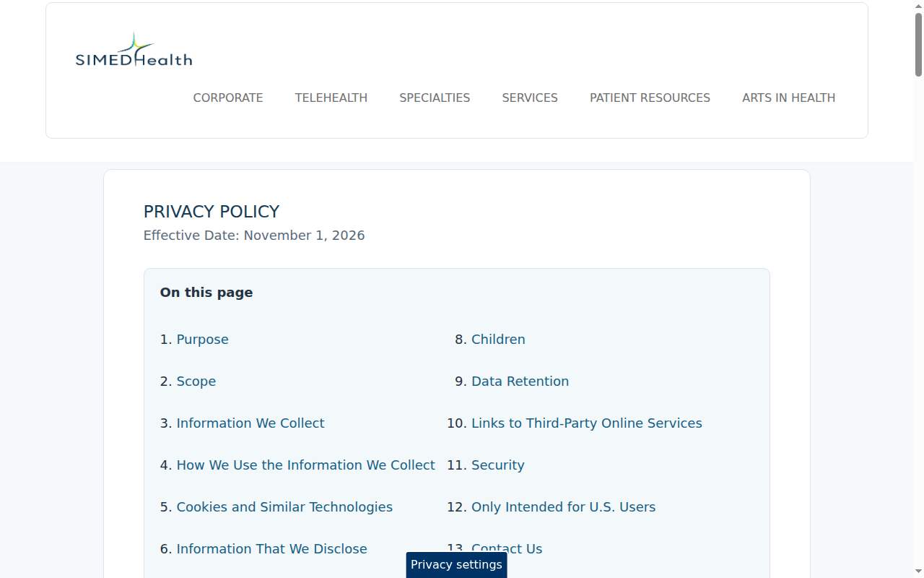Jump to the Purpose section
Screen dimensions: 924x578
click(202, 340)
